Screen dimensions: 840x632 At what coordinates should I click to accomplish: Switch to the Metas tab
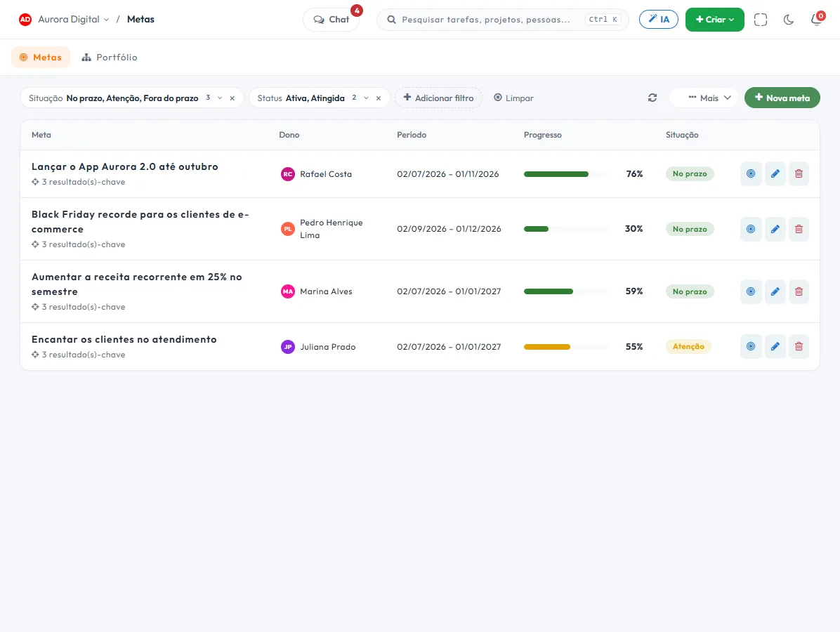[x=41, y=58]
